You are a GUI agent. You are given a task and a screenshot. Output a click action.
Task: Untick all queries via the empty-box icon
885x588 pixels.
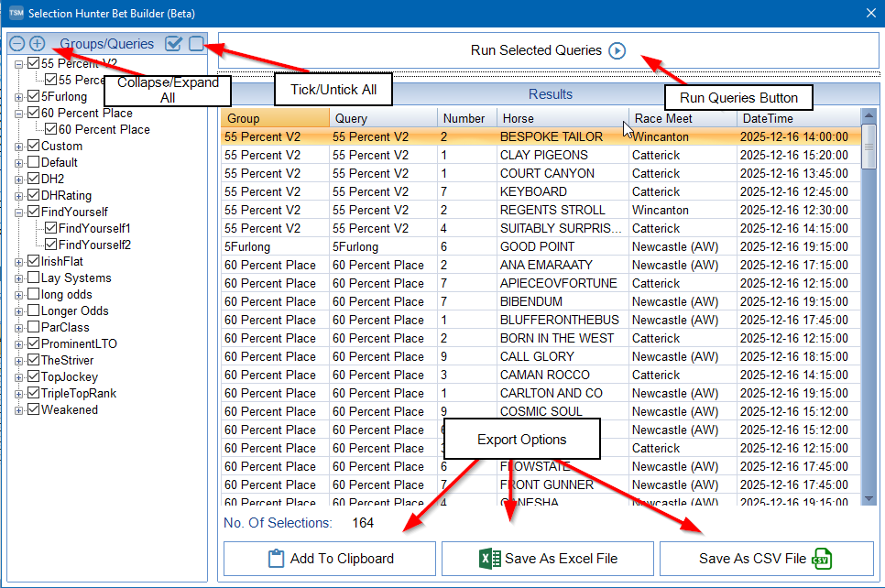(195, 42)
